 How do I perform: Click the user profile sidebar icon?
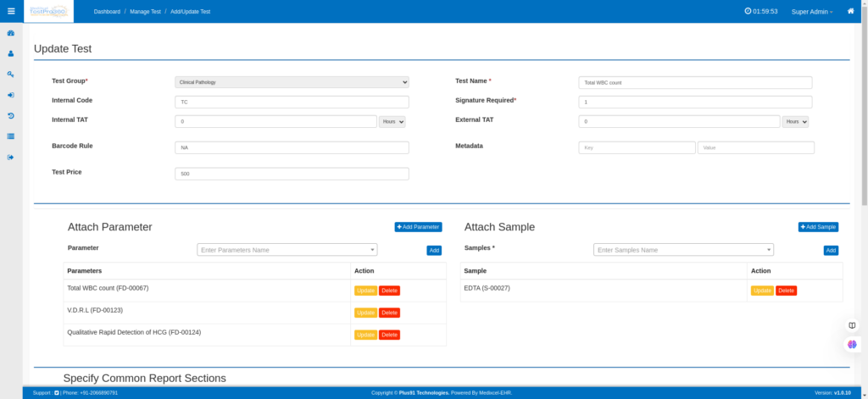point(11,53)
